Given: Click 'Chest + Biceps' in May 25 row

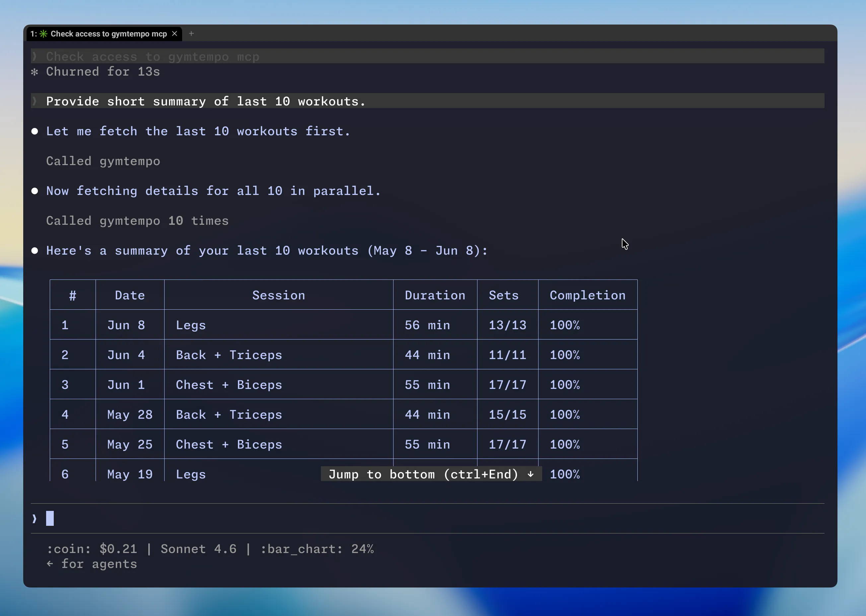Looking at the screenshot, I should click(x=229, y=445).
